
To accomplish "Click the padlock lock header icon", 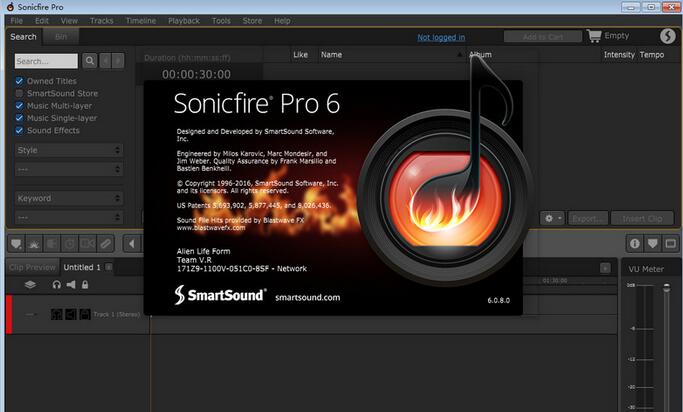I will 85,284.
